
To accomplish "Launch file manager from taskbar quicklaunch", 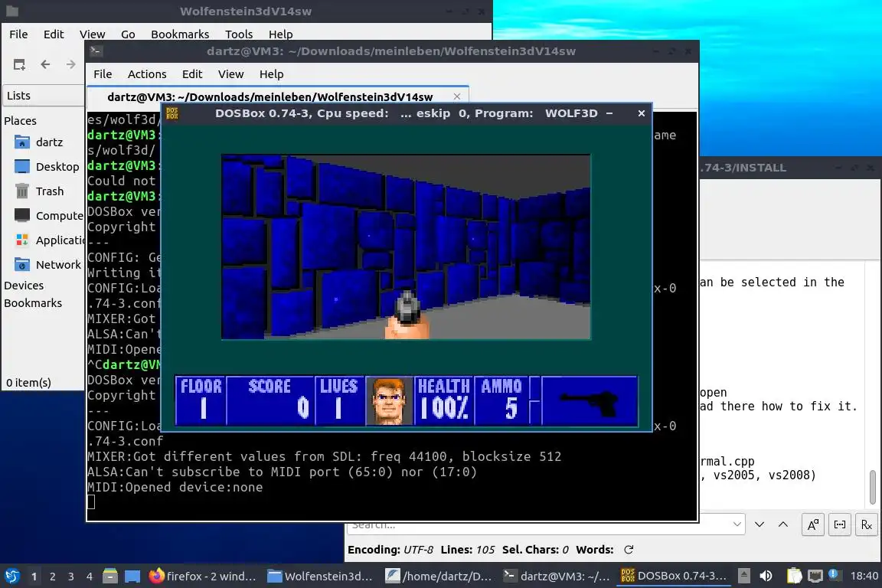I will [110, 576].
